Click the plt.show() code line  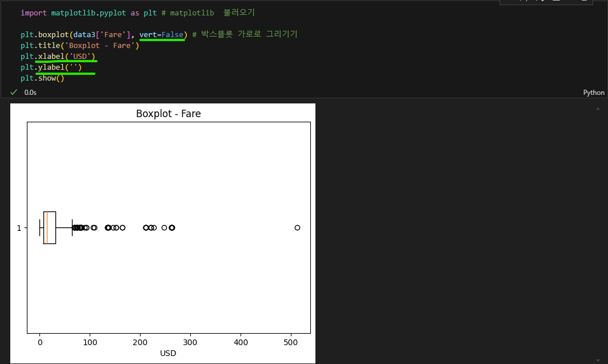(x=42, y=78)
